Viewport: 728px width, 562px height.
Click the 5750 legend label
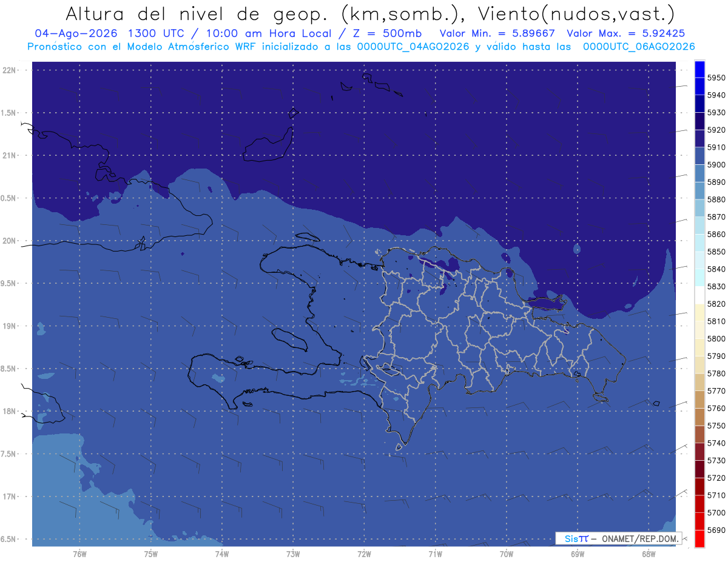pos(716,426)
